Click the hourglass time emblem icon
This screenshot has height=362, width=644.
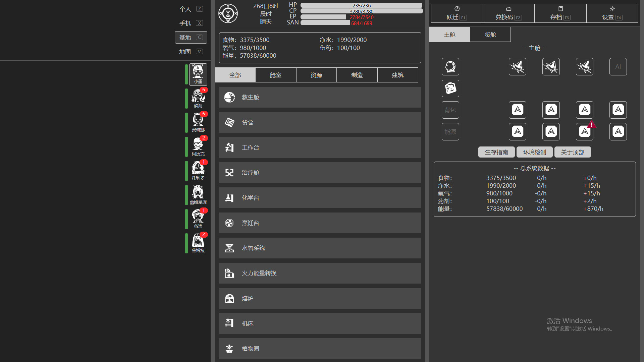coord(228,13)
